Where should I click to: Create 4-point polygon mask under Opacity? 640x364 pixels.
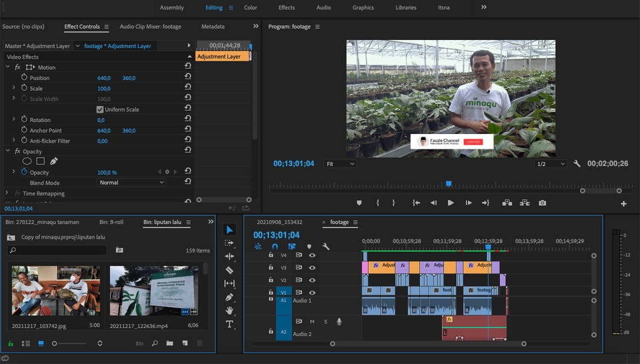tap(41, 161)
